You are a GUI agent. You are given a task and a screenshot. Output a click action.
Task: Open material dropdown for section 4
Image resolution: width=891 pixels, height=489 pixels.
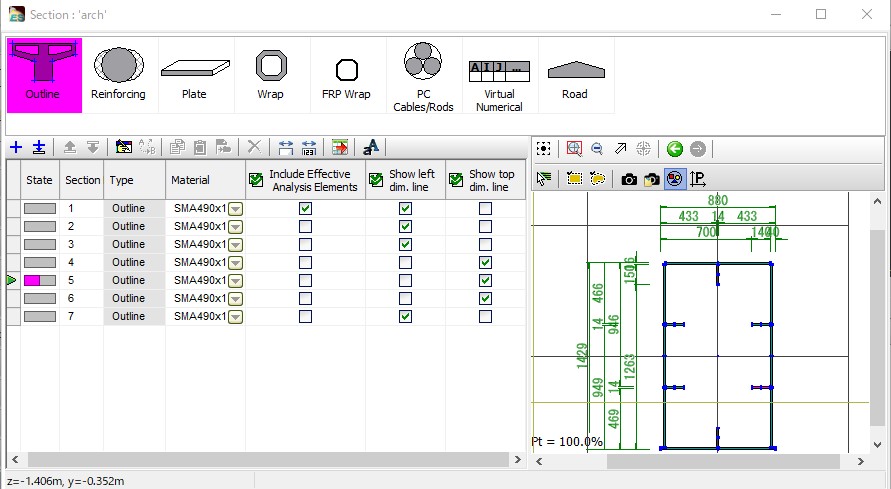[x=236, y=263]
